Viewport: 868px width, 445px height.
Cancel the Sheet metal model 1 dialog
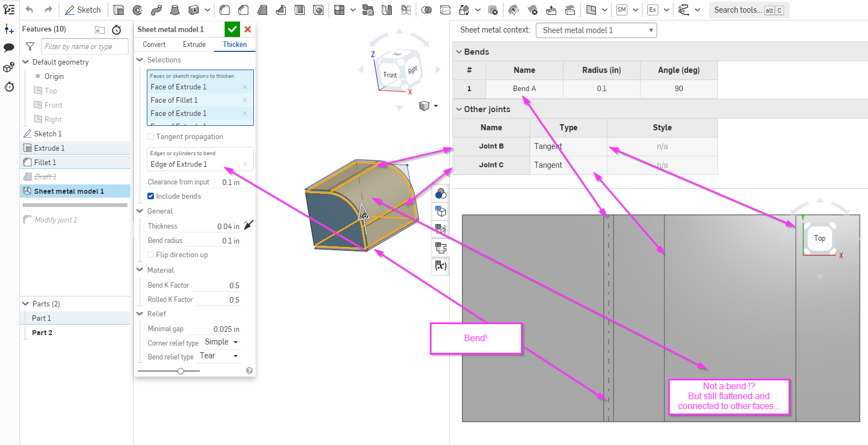point(248,29)
